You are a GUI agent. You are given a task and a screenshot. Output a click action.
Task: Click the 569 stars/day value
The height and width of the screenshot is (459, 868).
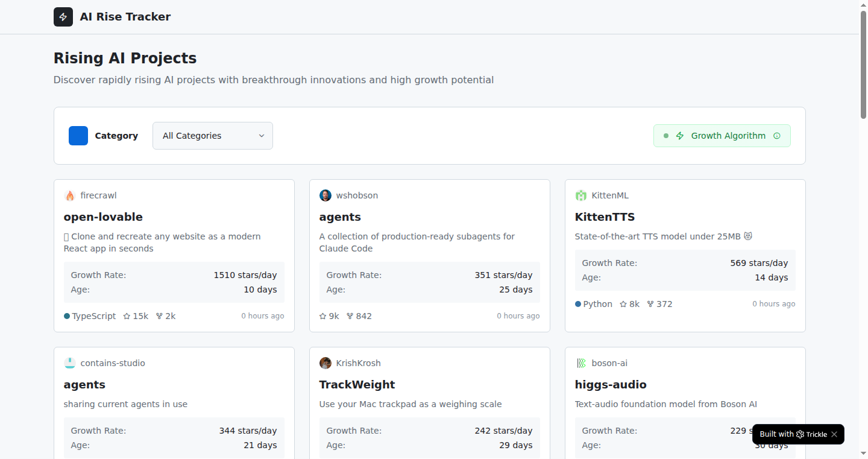(x=759, y=263)
